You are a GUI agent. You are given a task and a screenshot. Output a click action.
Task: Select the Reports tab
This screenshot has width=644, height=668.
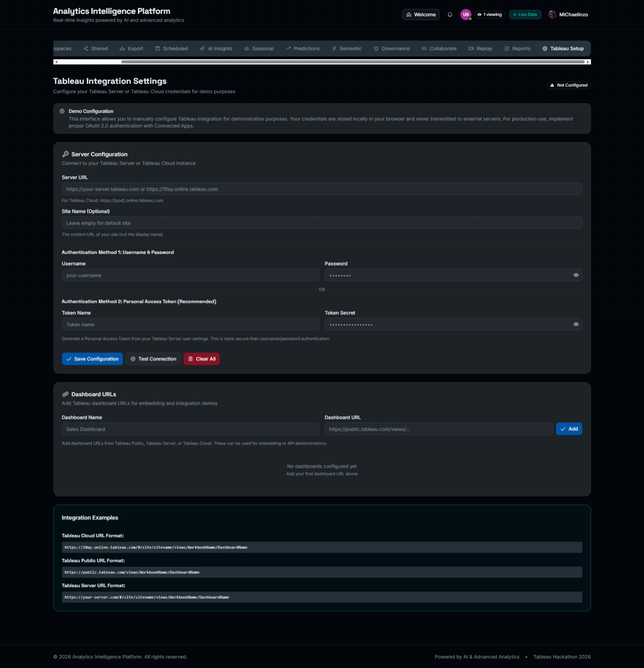[517, 49]
